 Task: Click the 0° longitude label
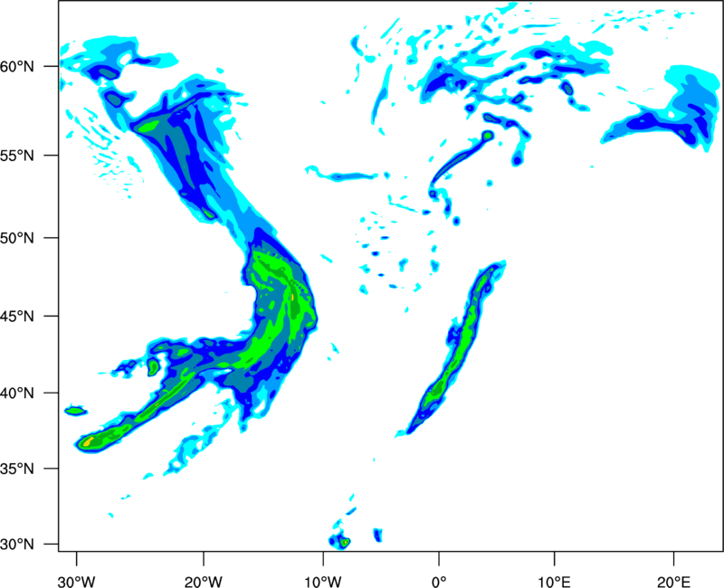(439, 582)
